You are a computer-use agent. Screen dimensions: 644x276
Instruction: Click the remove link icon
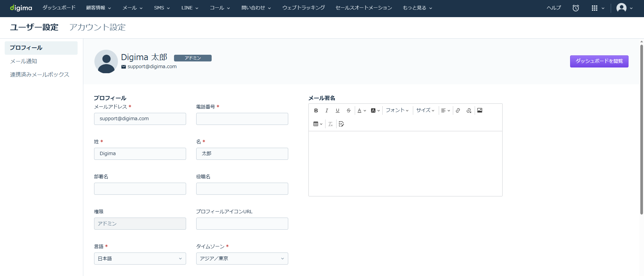(469, 110)
